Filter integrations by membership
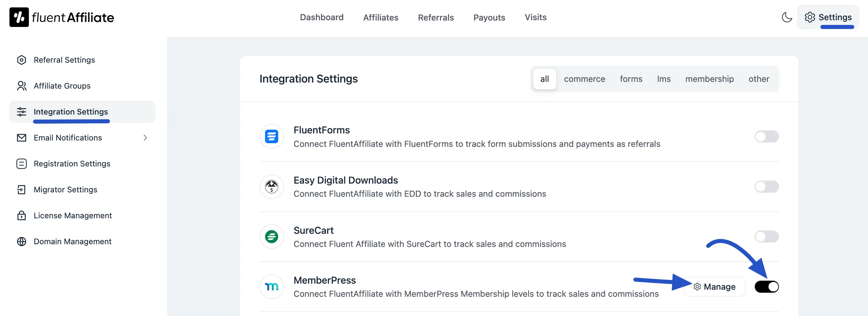This screenshot has height=316, width=868. coord(710,79)
